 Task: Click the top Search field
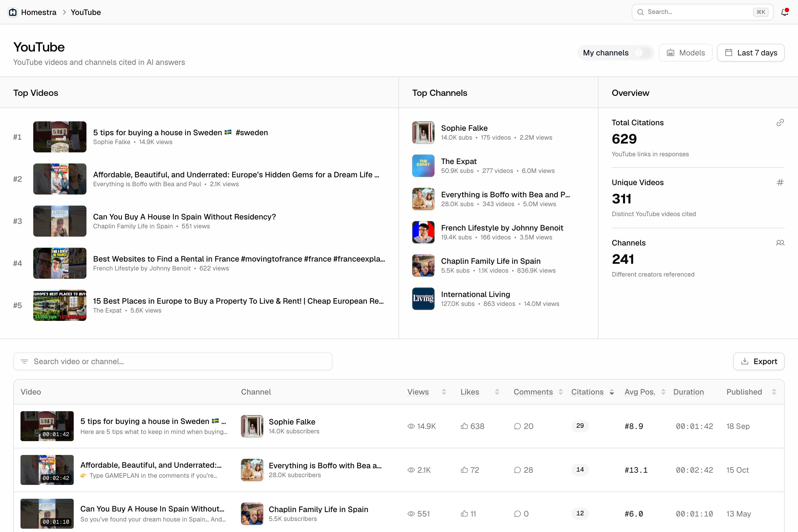coord(702,12)
